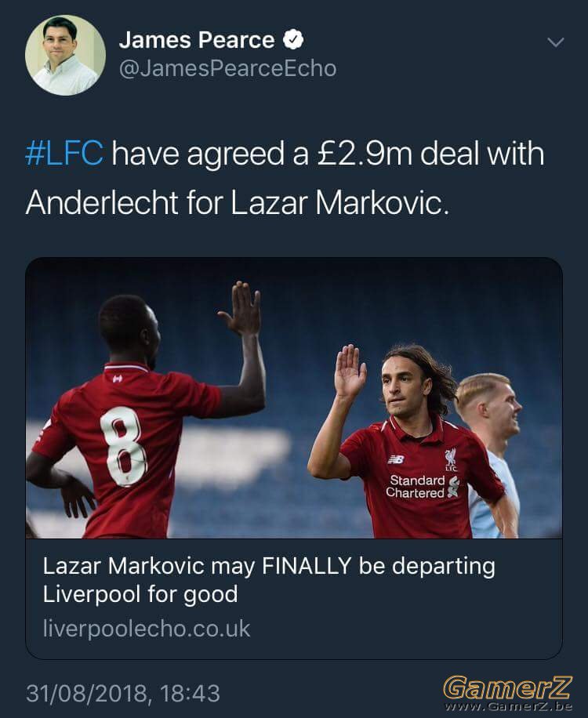Click the verified badge next to James Pearce
Screen dimensions: 588x718
point(293,39)
